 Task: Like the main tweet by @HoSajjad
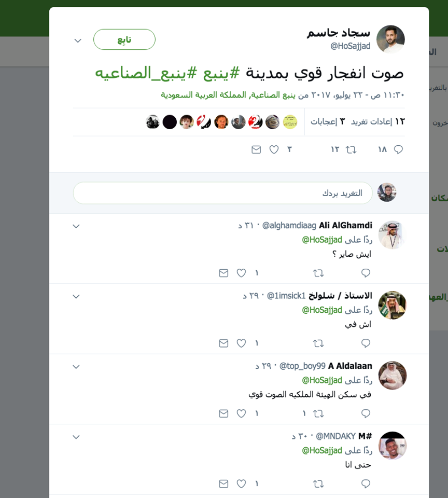274,149
